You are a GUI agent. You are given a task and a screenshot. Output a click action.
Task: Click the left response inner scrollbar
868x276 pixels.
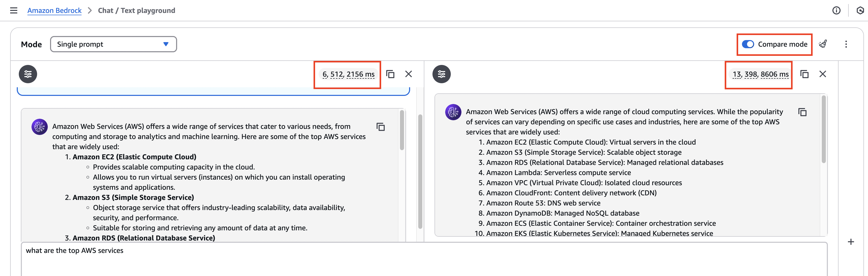tap(402, 130)
